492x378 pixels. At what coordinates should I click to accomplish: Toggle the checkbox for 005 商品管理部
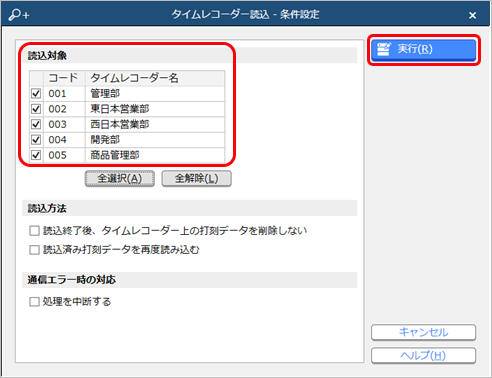point(36,155)
